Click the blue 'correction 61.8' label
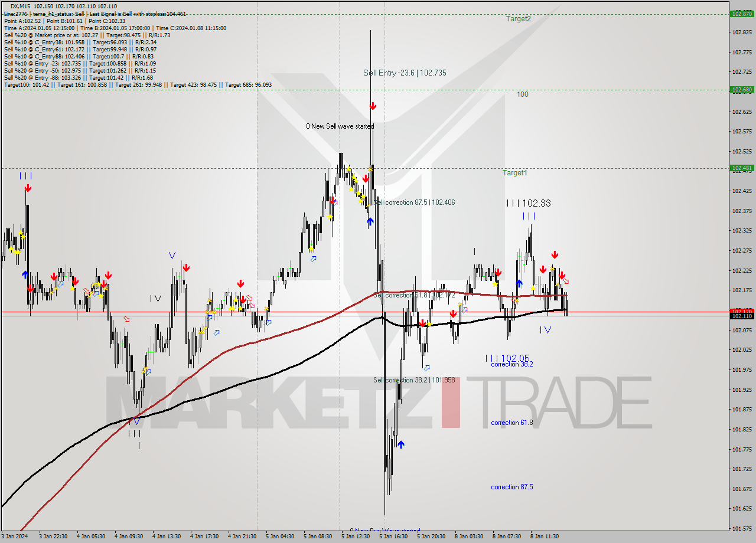This screenshot has height=543, width=756. click(x=511, y=423)
